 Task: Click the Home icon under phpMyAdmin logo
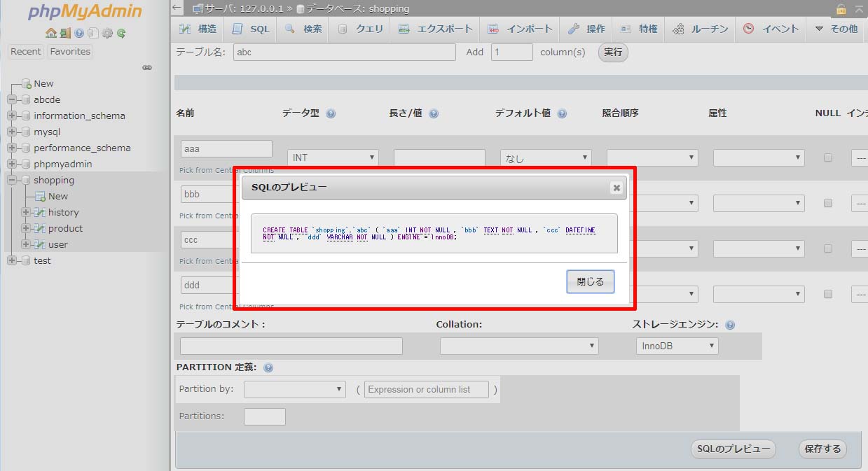pos(50,33)
